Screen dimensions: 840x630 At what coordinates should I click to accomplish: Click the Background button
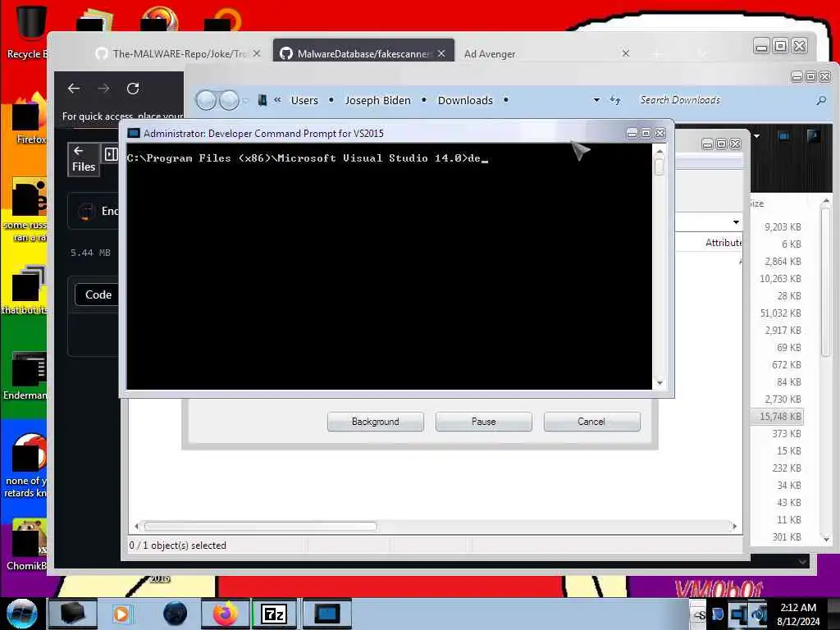click(376, 422)
